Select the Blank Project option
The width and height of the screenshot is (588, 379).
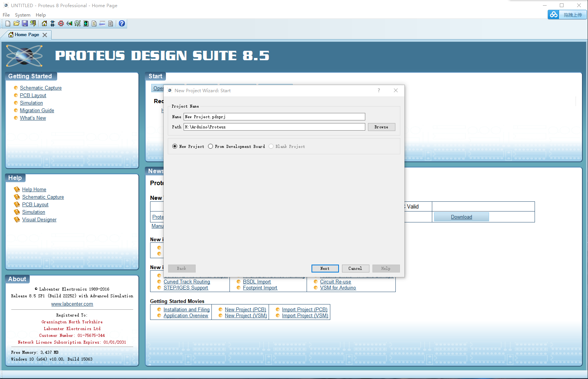pos(271,146)
